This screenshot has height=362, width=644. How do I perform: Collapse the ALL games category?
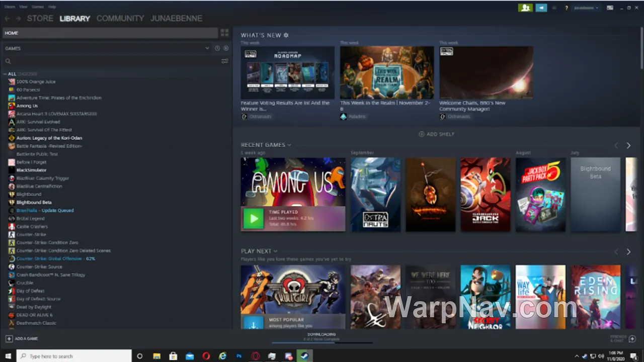coord(6,74)
